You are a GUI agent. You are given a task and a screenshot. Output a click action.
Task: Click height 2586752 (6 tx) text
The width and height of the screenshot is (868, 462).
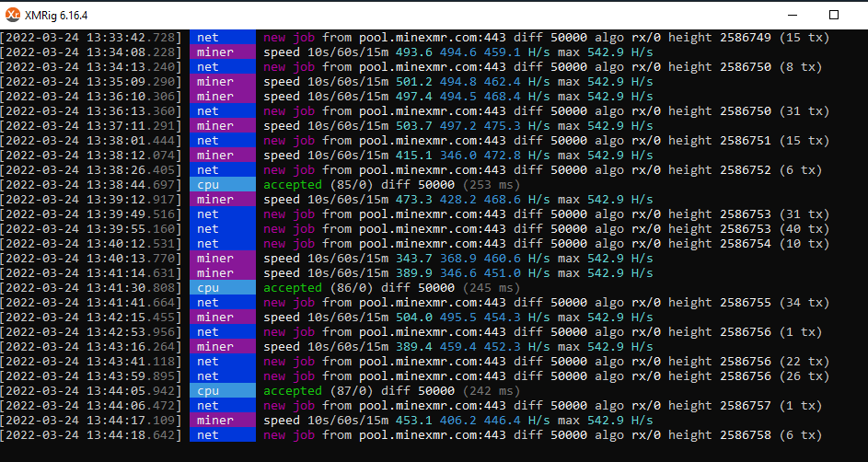(x=745, y=170)
